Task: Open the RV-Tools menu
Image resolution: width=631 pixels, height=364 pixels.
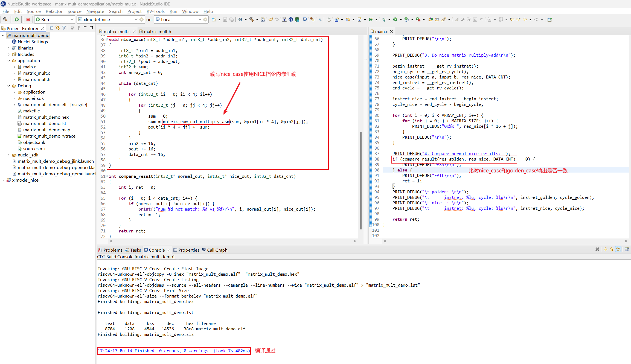Action: tap(155, 11)
